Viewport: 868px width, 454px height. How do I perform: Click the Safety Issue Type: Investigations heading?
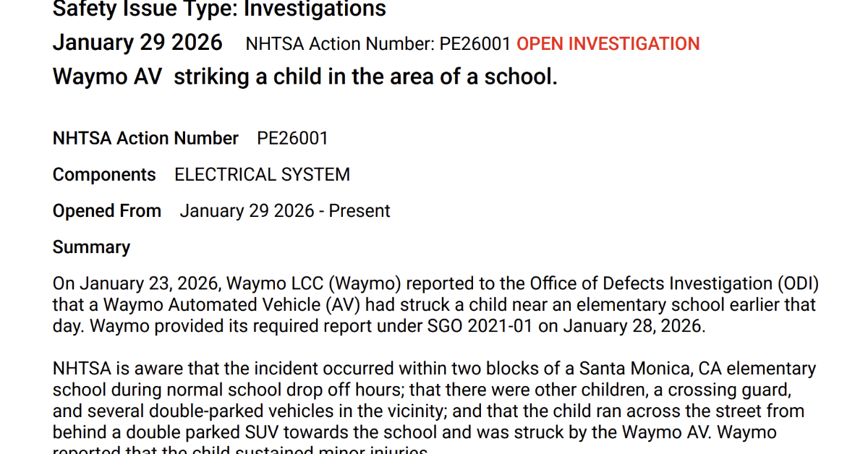(x=219, y=9)
